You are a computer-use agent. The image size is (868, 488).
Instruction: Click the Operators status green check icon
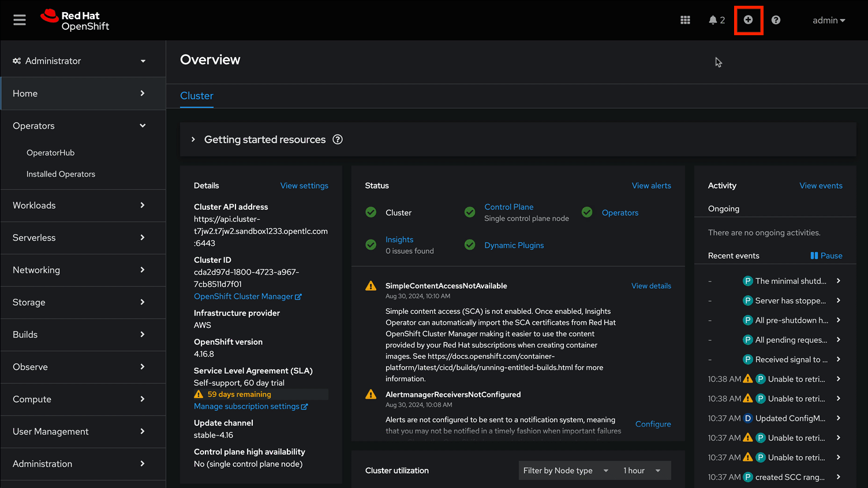(587, 212)
